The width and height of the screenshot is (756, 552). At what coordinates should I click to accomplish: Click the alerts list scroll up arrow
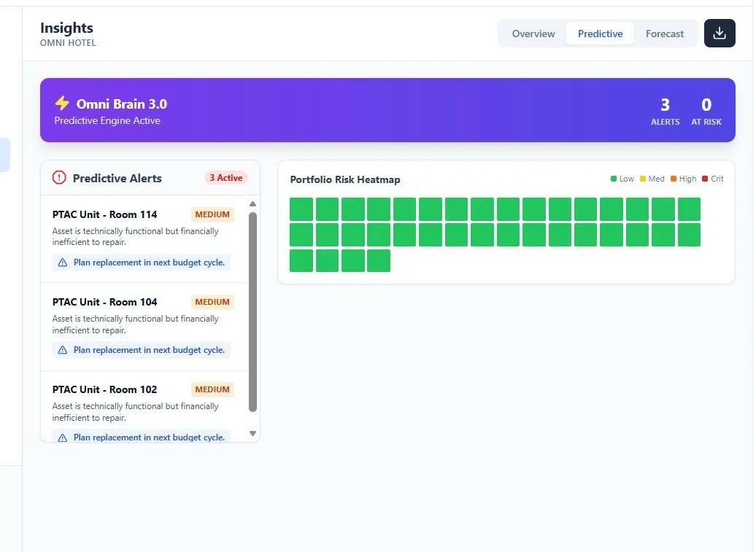coord(252,203)
